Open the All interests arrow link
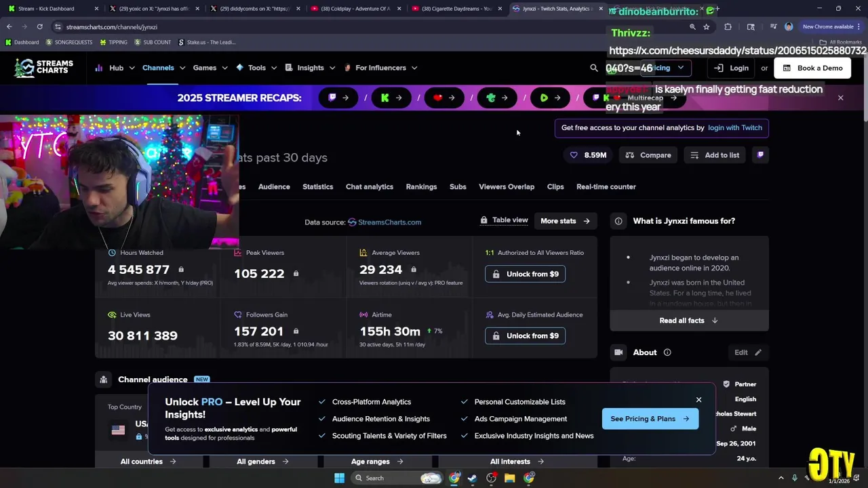The width and height of the screenshot is (868, 488). [517, 462]
